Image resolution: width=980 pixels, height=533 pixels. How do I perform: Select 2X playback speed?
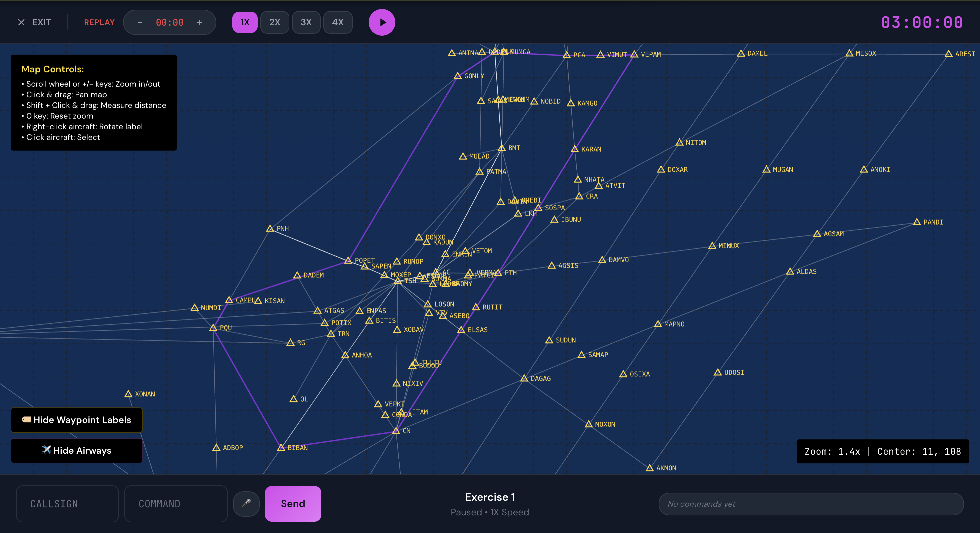pos(275,22)
